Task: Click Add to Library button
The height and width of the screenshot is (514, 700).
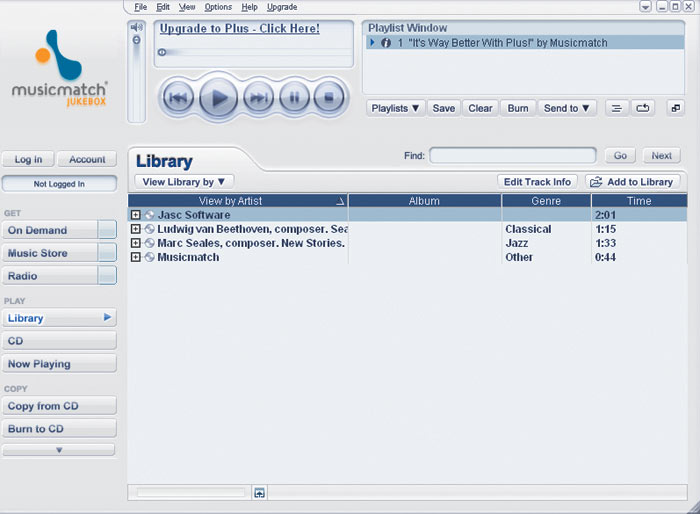Action: [633, 182]
